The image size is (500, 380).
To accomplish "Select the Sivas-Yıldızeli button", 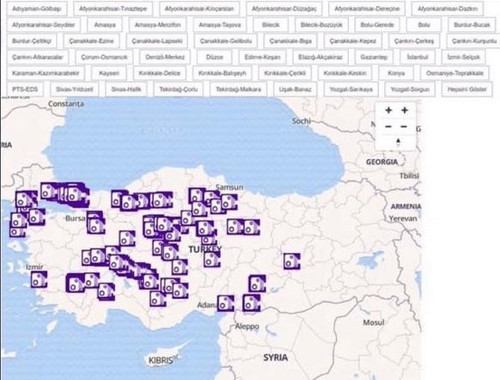I will [75, 89].
